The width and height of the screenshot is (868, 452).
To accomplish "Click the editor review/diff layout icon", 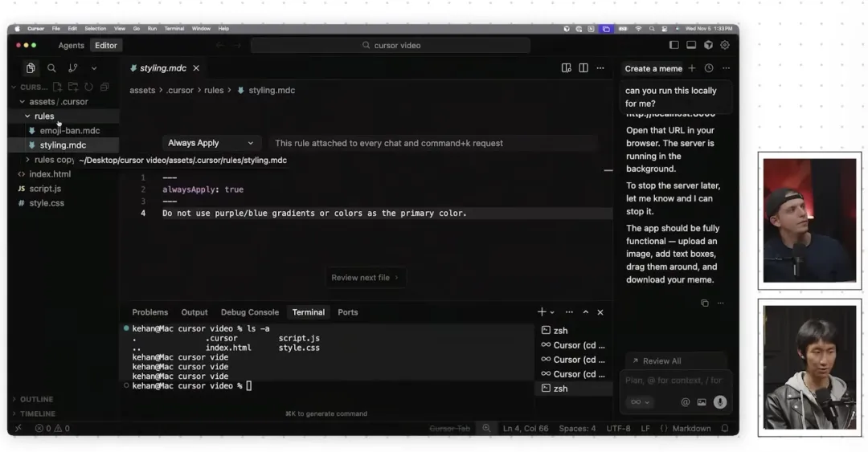I will [x=566, y=68].
